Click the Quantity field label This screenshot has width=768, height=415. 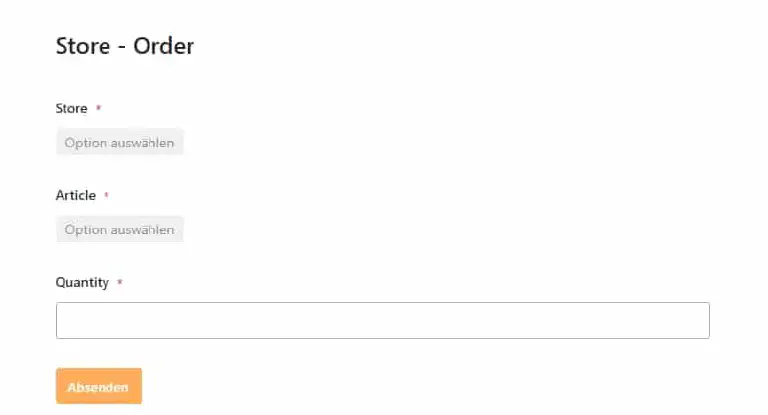[82, 282]
